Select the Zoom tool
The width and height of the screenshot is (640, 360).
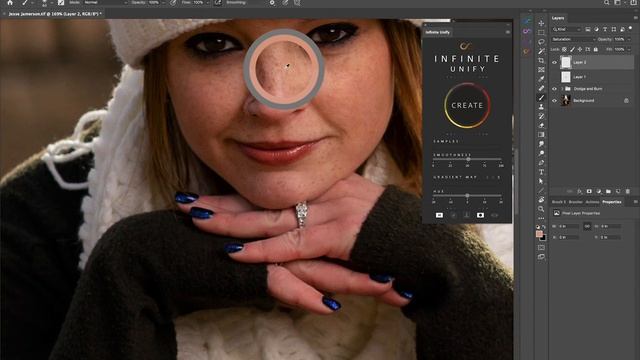click(x=541, y=209)
